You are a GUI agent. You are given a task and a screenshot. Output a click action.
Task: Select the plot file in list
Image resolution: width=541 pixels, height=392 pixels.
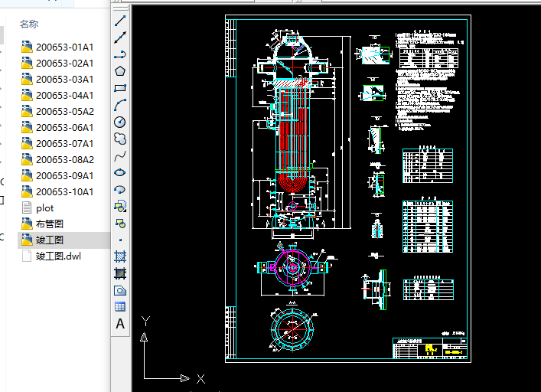(x=44, y=208)
